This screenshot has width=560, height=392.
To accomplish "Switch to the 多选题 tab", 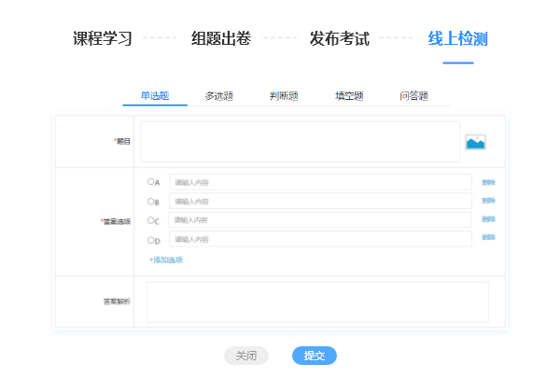I will point(218,96).
